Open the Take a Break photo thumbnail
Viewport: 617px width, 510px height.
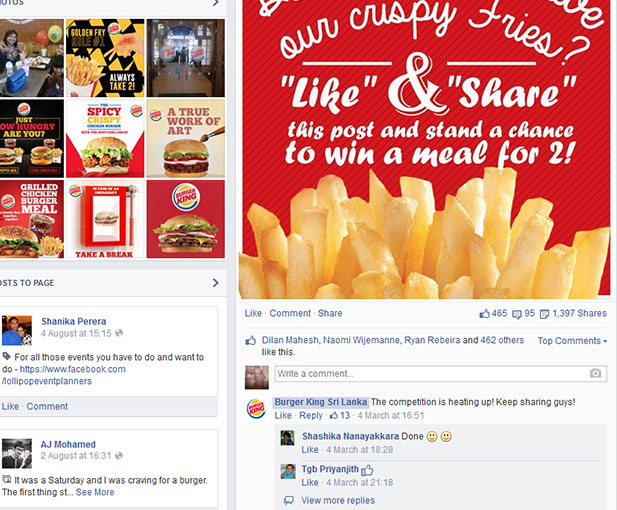tap(105, 219)
